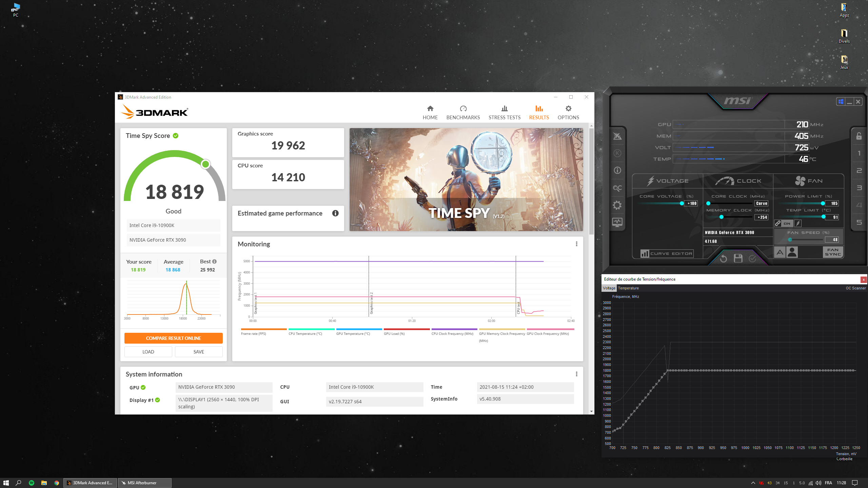Screen dimensions: 868x488
Task: Select Afterburner profile slot 1
Action: click(x=859, y=153)
